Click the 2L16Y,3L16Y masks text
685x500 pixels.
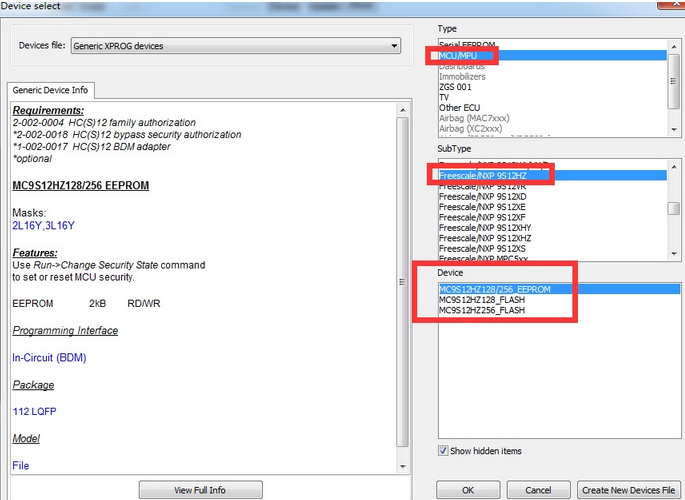click(x=44, y=225)
